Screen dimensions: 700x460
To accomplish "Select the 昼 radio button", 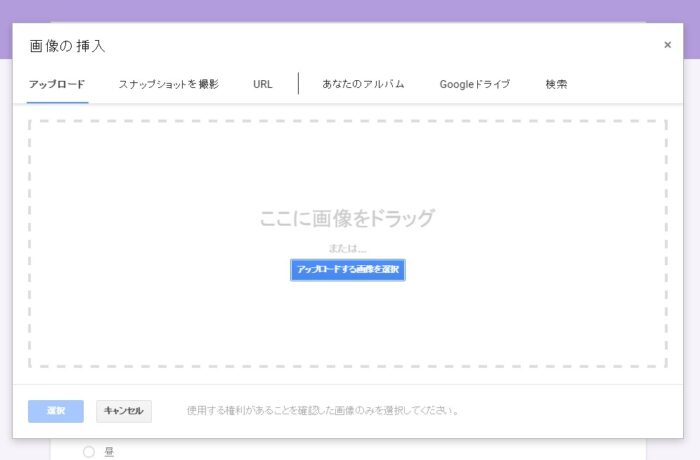I will point(89,452).
